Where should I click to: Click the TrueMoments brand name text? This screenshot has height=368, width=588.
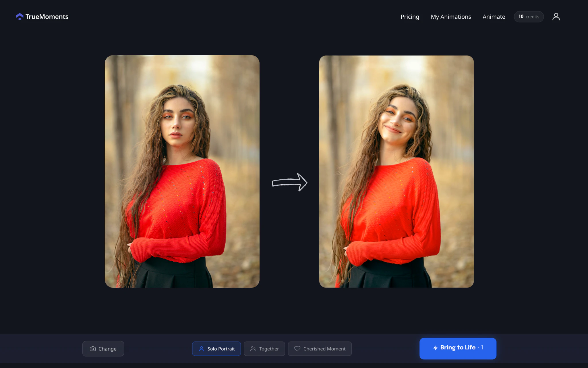pos(47,17)
